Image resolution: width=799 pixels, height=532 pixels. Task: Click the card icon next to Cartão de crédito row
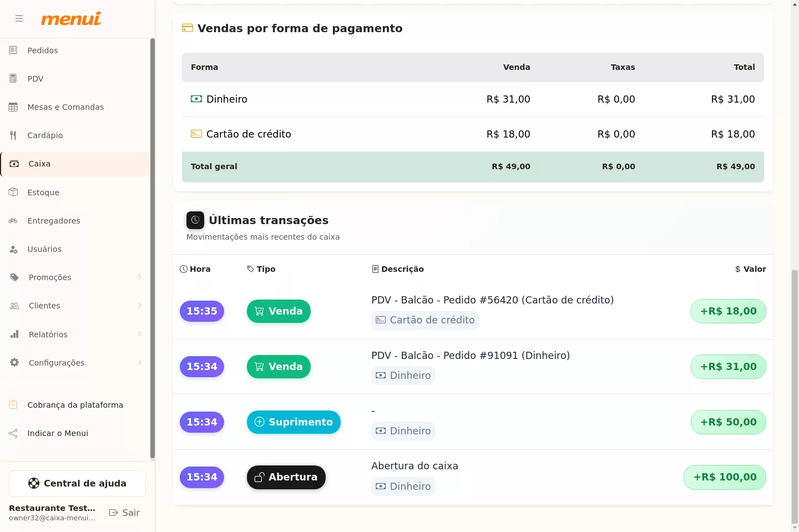pos(196,134)
